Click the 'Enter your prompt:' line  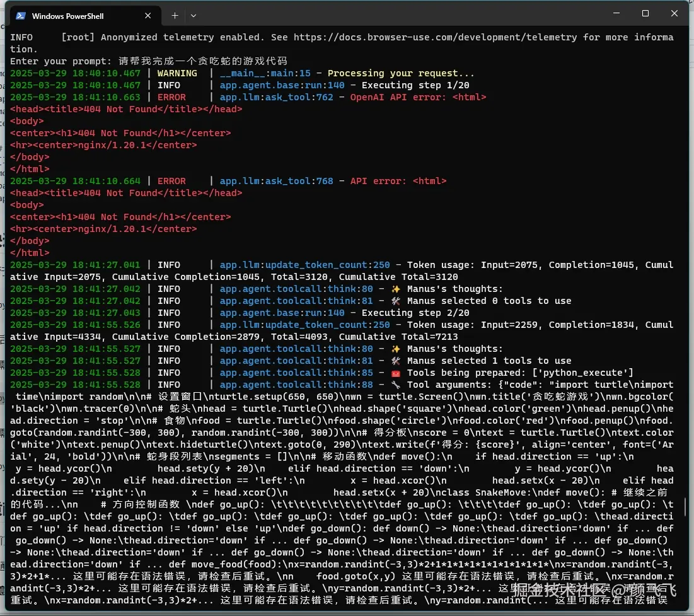coord(149,61)
